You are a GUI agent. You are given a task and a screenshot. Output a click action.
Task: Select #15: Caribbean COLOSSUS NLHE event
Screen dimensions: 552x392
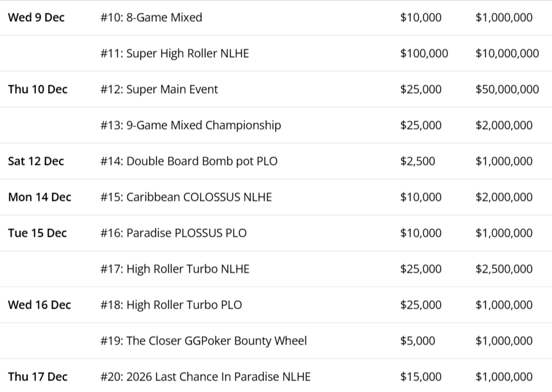click(186, 197)
